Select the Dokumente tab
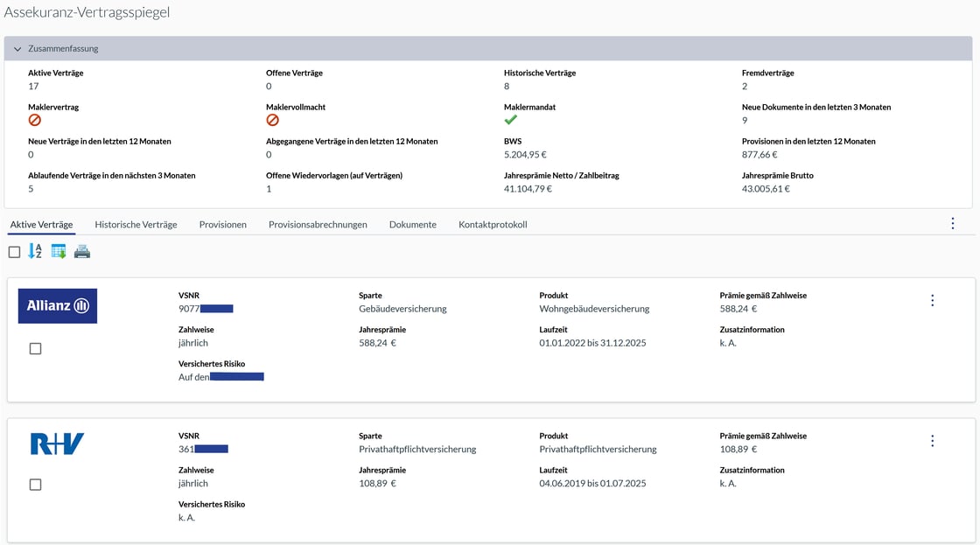Viewport: 980px width, 545px height. point(412,225)
